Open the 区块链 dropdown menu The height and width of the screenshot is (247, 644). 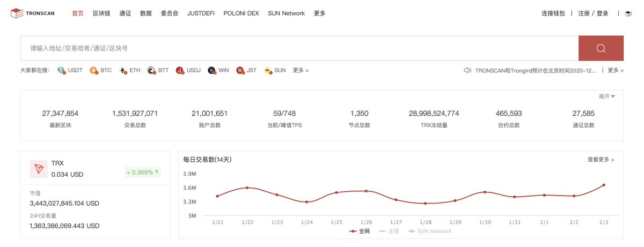[101, 13]
